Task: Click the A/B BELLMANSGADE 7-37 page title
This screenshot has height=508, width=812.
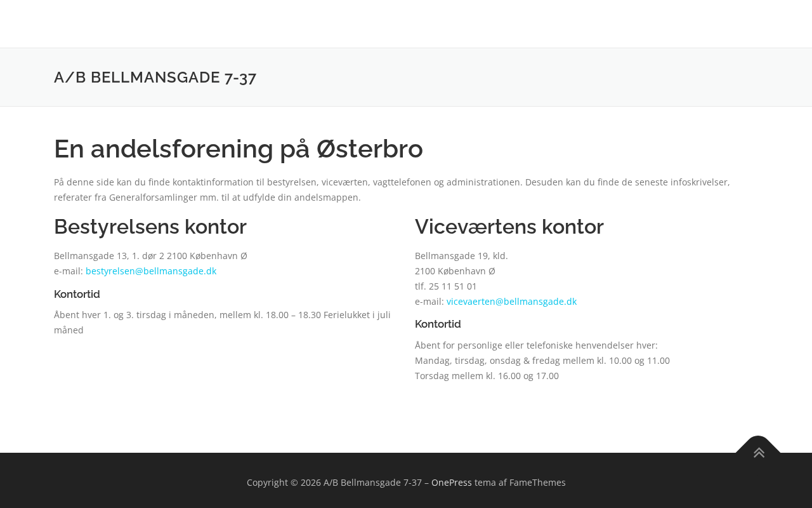Action: click(x=155, y=77)
